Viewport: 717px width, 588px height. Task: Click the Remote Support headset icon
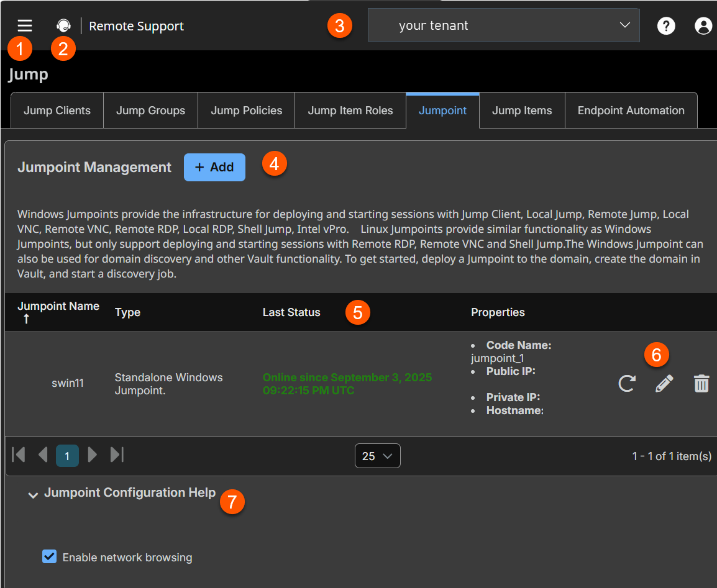click(63, 25)
